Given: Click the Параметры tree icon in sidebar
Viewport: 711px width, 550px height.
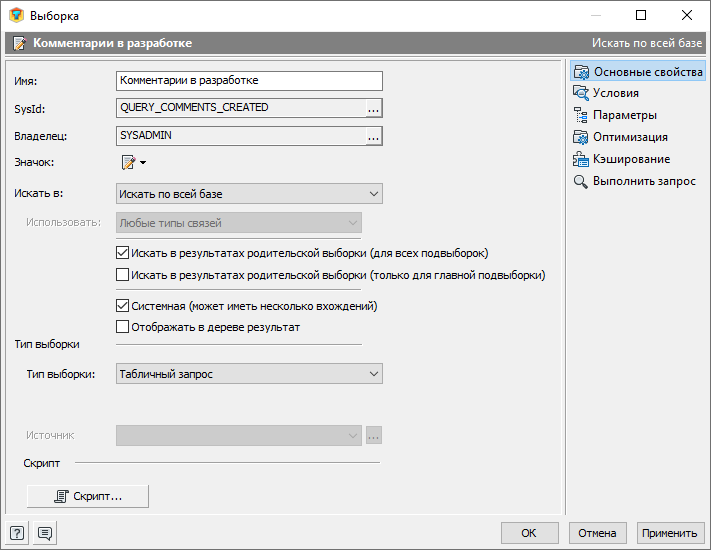Looking at the screenshot, I should [x=580, y=115].
